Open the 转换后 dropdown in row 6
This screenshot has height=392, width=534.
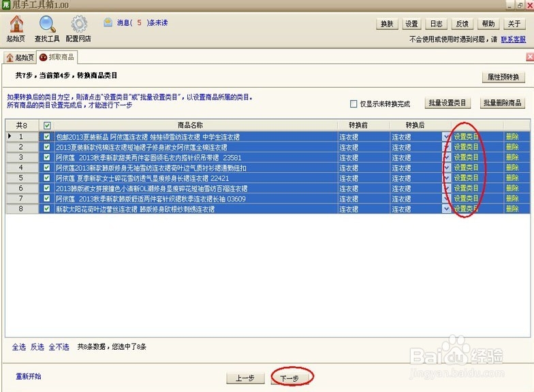[446, 188]
